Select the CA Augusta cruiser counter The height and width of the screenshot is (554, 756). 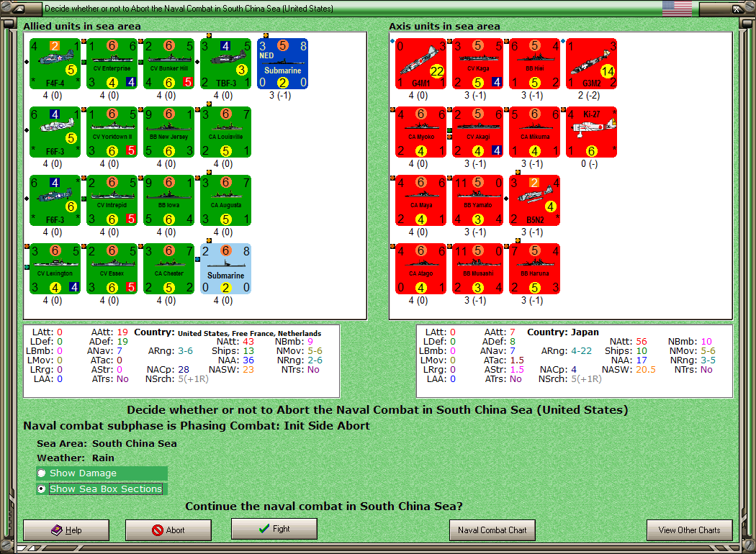click(225, 201)
